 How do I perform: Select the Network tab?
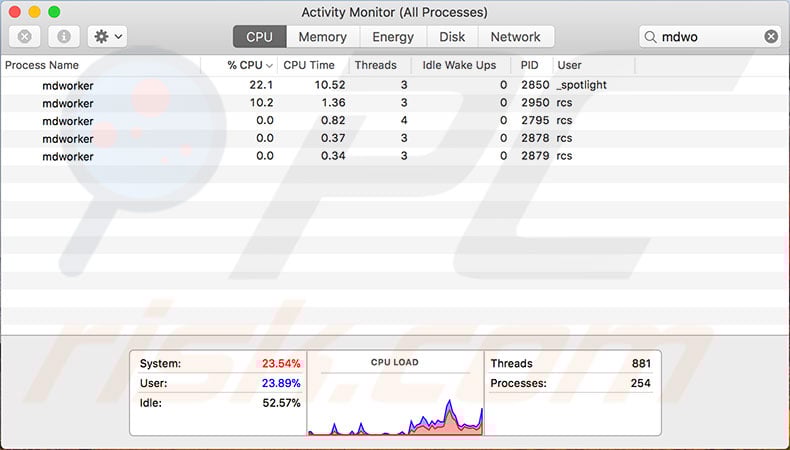[x=515, y=37]
